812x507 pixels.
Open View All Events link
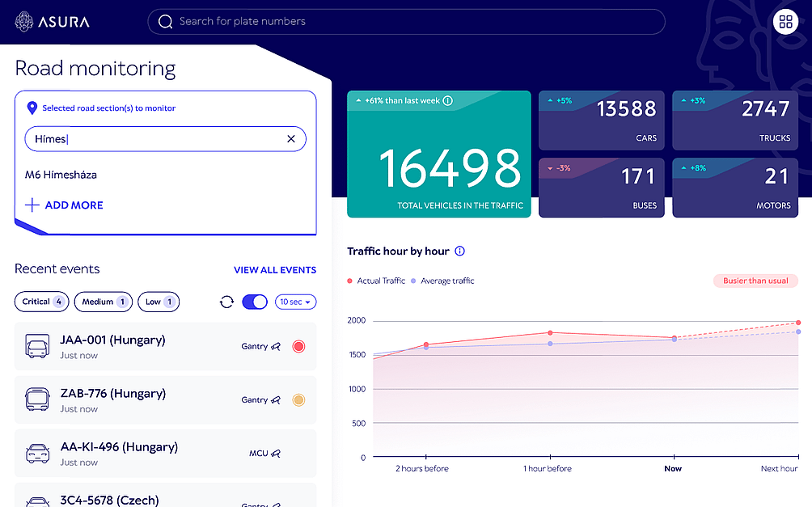(x=275, y=270)
